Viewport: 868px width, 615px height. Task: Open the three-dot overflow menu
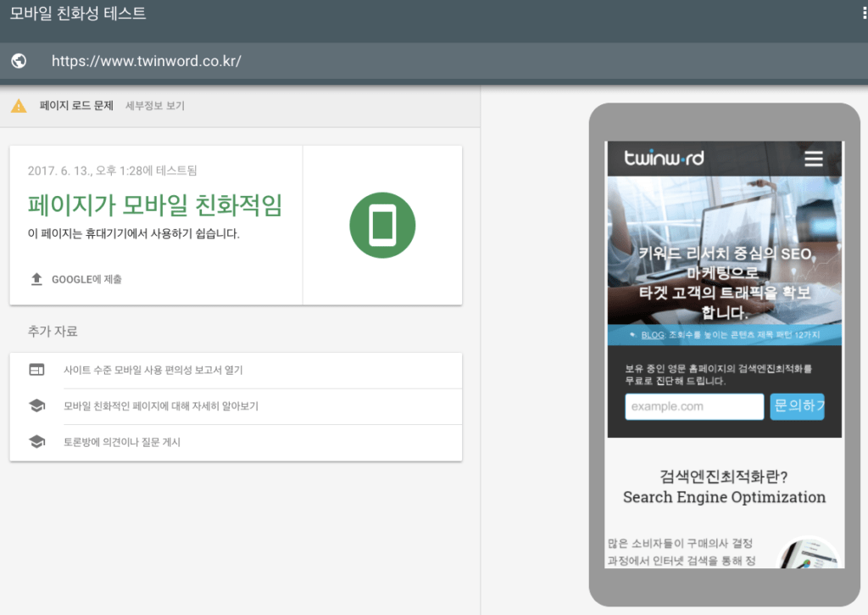point(864,13)
